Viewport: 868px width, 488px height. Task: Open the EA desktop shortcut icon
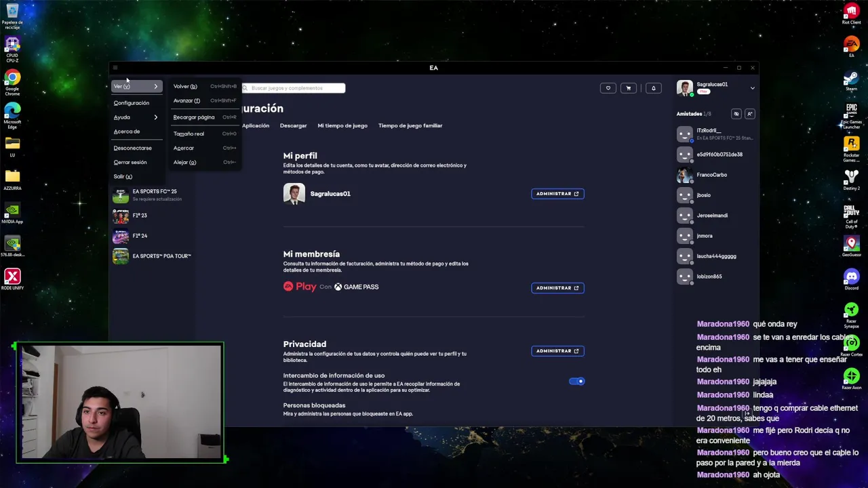[x=852, y=46]
